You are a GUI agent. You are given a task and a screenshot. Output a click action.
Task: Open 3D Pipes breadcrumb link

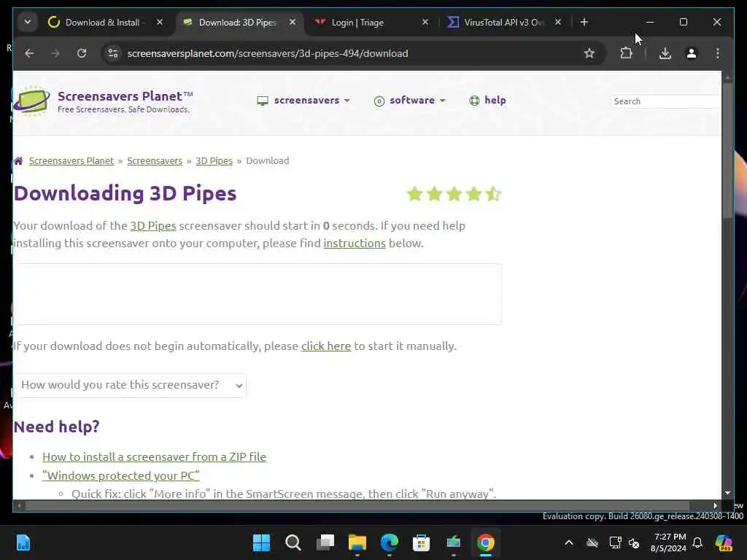(214, 161)
